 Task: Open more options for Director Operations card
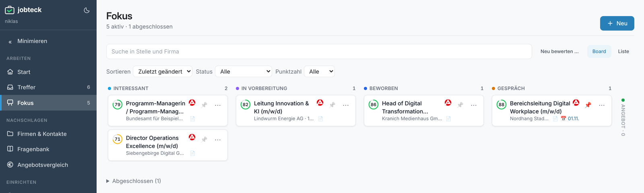218,140
